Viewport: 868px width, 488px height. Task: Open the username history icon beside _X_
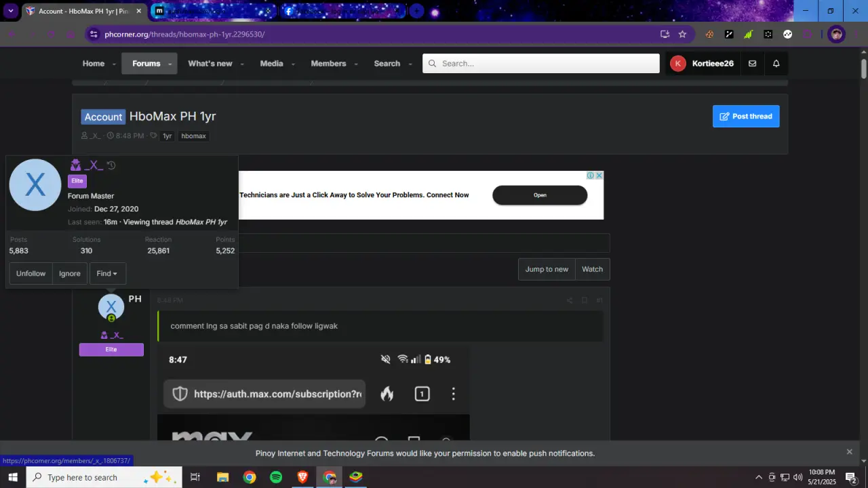click(111, 165)
